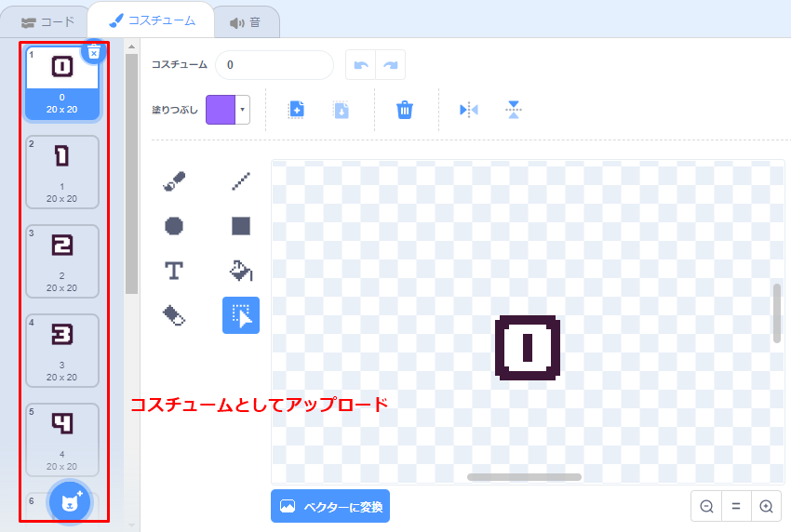This screenshot has height=532, width=791.
Task: Click the canvas vertical scrollbar
Action: coord(777,313)
